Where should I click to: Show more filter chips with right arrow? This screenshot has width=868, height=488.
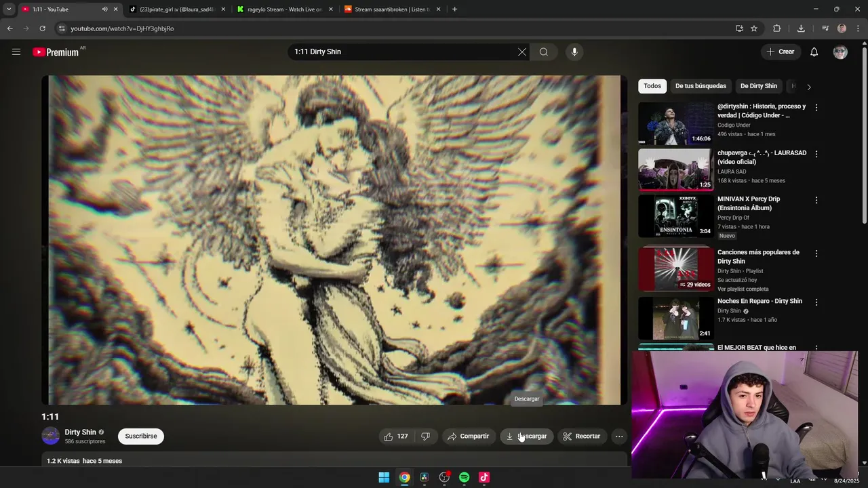[808, 87]
